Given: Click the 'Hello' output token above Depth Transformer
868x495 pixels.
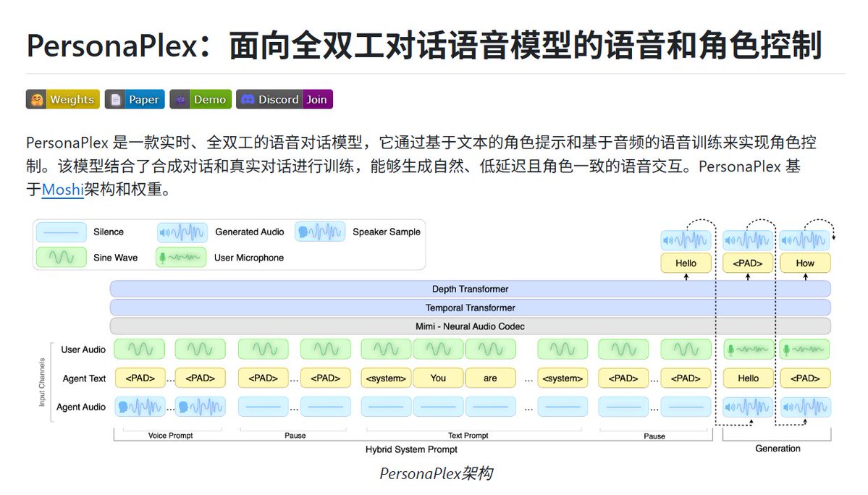Looking at the screenshot, I should point(686,263).
